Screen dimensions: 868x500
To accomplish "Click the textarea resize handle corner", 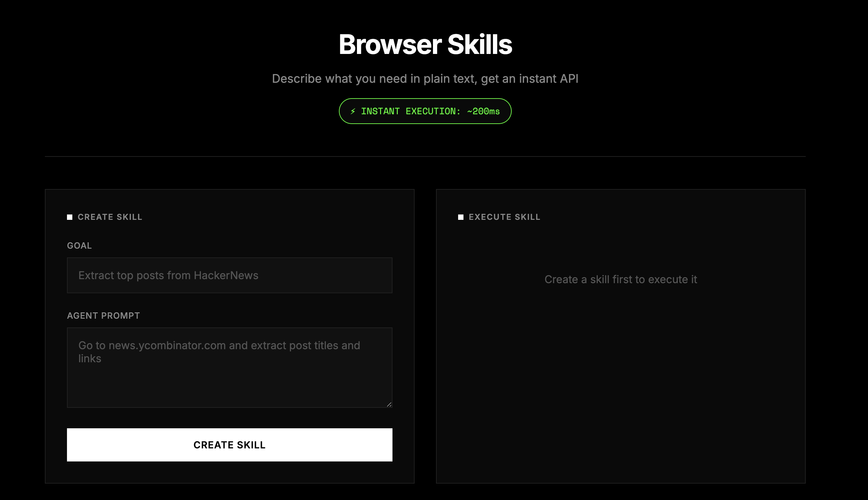I will 389,404.
